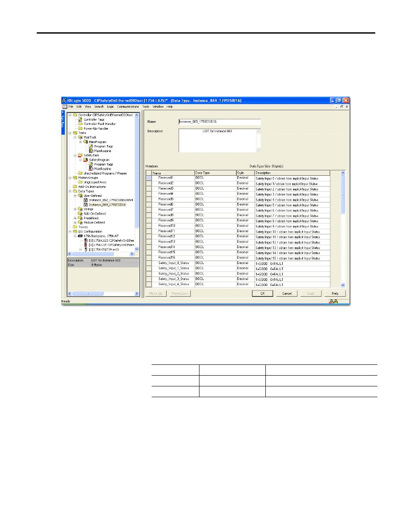Image resolution: width=411 pixels, height=532 pixels.
Task: Collapse the I/O Configuration node
Action: click(x=70, y=231)
